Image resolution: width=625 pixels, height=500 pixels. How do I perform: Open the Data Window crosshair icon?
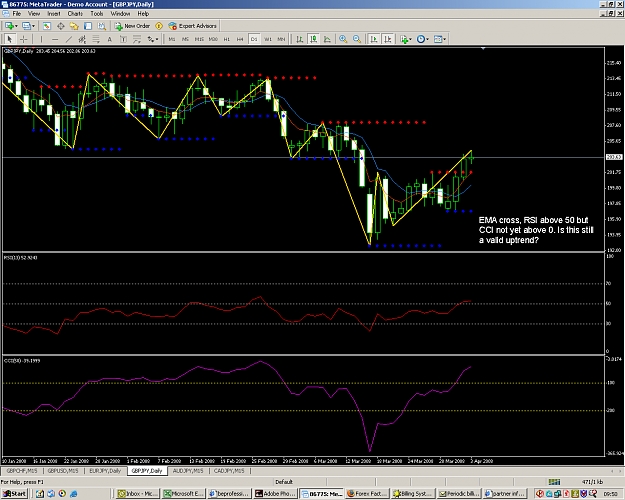(61, 26)
